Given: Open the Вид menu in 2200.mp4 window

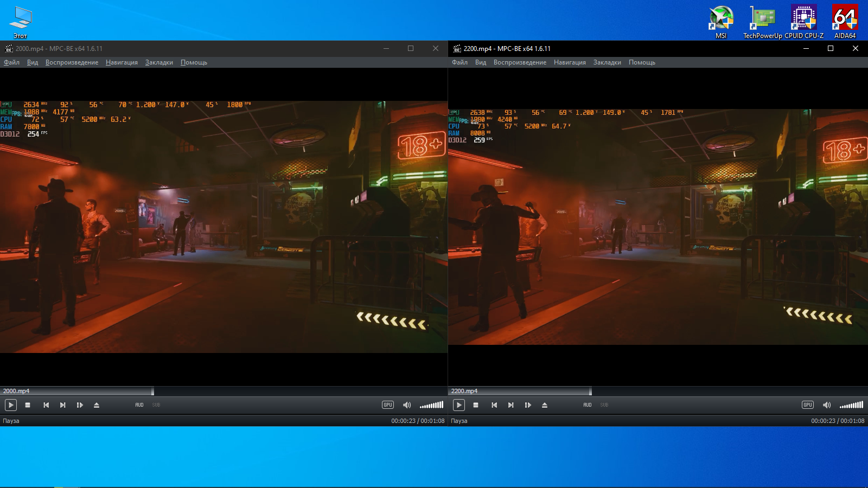Looking at the screenshot, I should pyautogui.click(x=481, y=62).
